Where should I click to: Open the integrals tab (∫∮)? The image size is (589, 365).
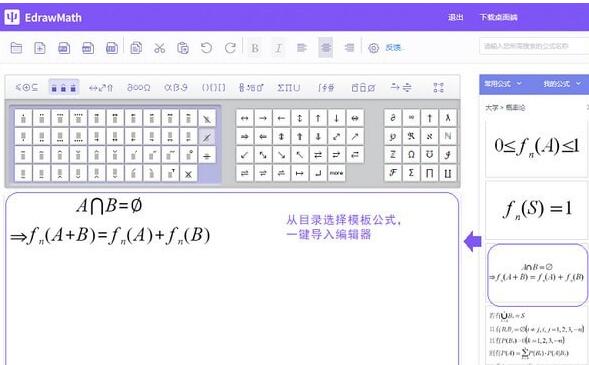tap(326, 87)
